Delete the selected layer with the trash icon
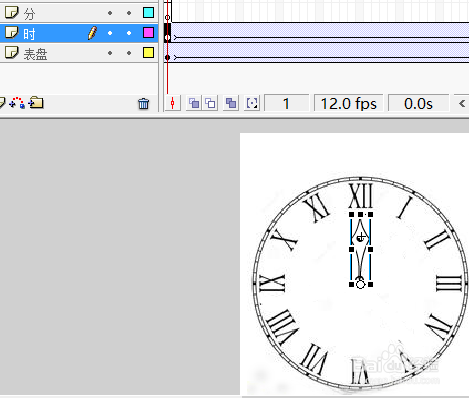The image size is (469, 398). [x=143, y=104]
